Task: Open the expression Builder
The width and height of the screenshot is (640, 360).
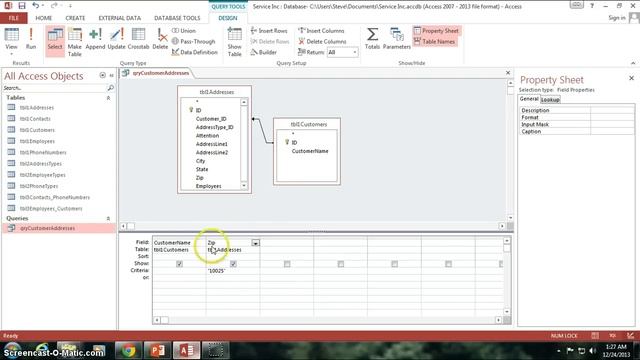Action: point(264,52)
